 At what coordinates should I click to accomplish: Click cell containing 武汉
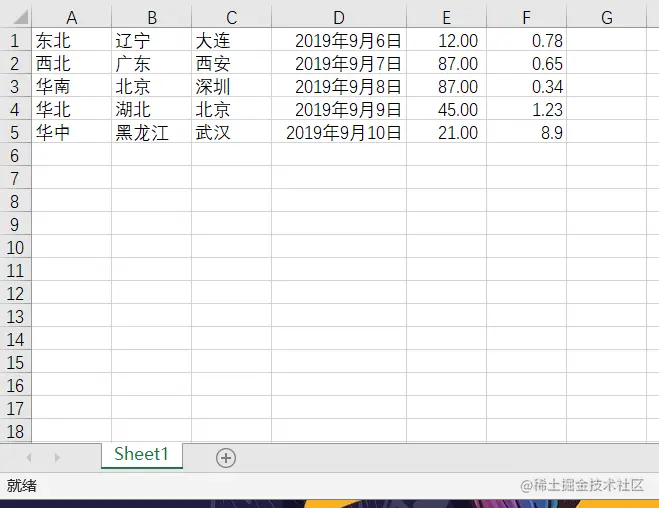(232, 132)
